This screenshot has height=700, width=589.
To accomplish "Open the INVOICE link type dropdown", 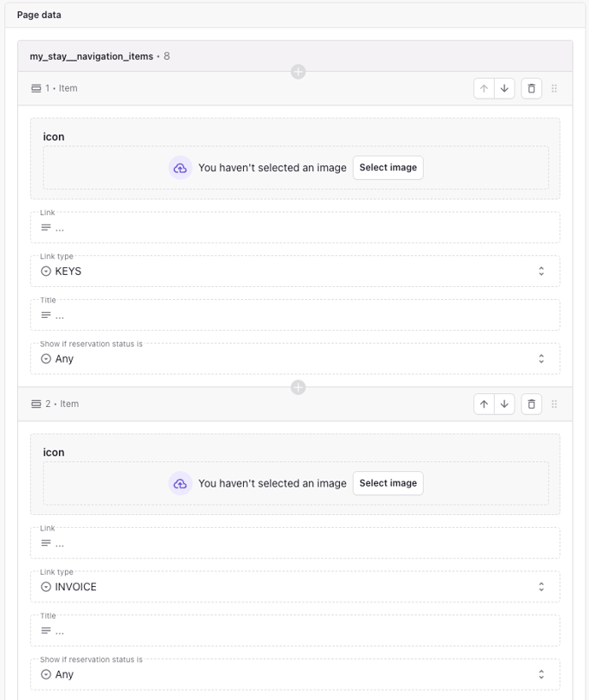I will coord(295,587).
